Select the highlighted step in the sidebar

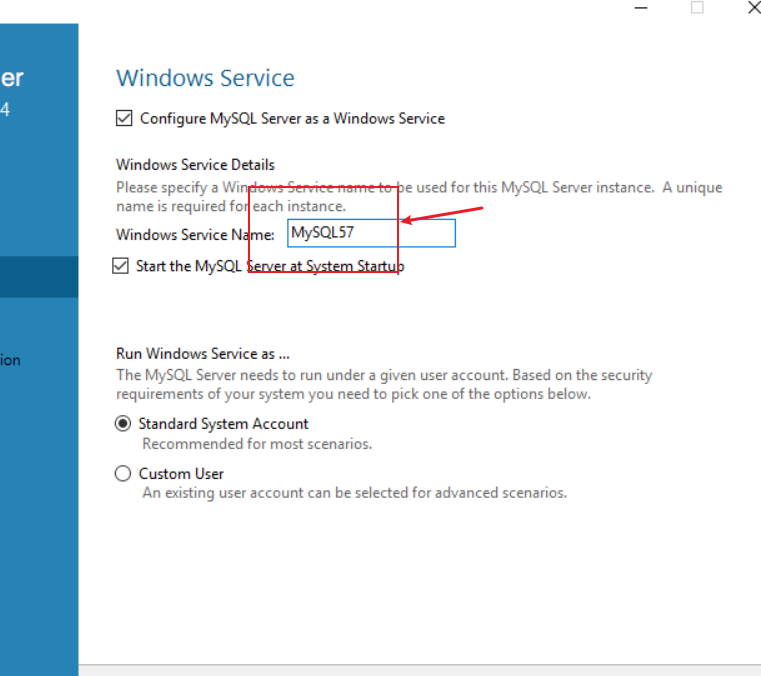(x=39, y=277)
